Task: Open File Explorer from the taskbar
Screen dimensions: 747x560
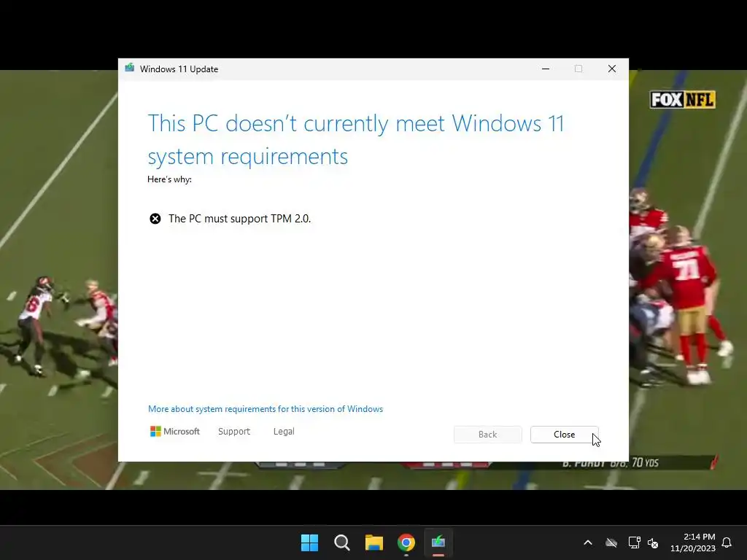Action: point(374,542)
